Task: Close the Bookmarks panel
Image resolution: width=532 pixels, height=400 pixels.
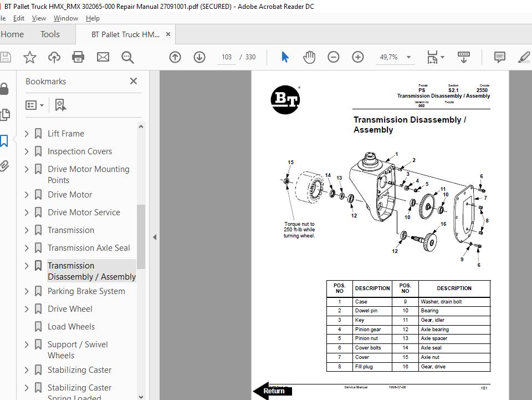Action: point(134,81)
